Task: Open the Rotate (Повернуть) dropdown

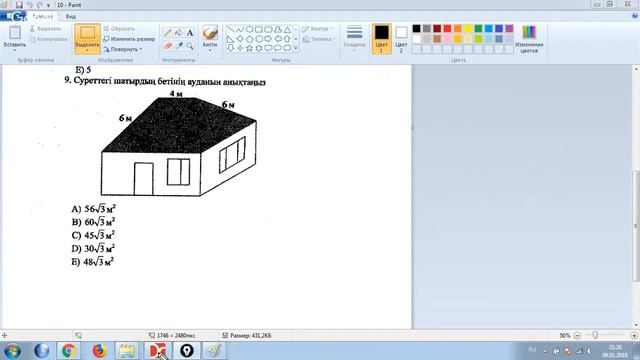Action: pyautogui.click(x=122, y=49)
